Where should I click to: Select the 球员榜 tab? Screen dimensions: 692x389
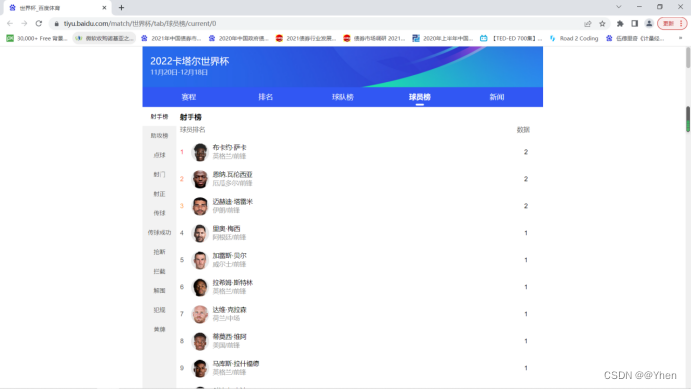[x=420, y=97]
